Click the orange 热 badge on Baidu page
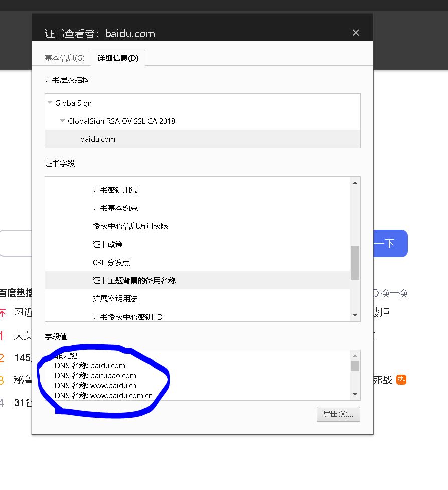Viewport: 448px width, 490px height. [x=401, y=380]
